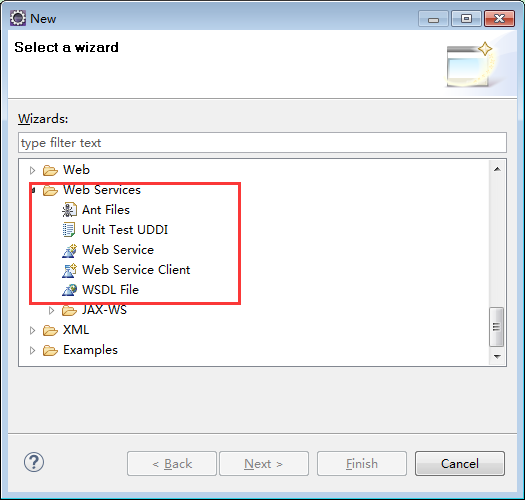This screenshot has height=500, width=525.
Task: Expand the JAX-WS subfolder
Action: [x=51, y=310]
